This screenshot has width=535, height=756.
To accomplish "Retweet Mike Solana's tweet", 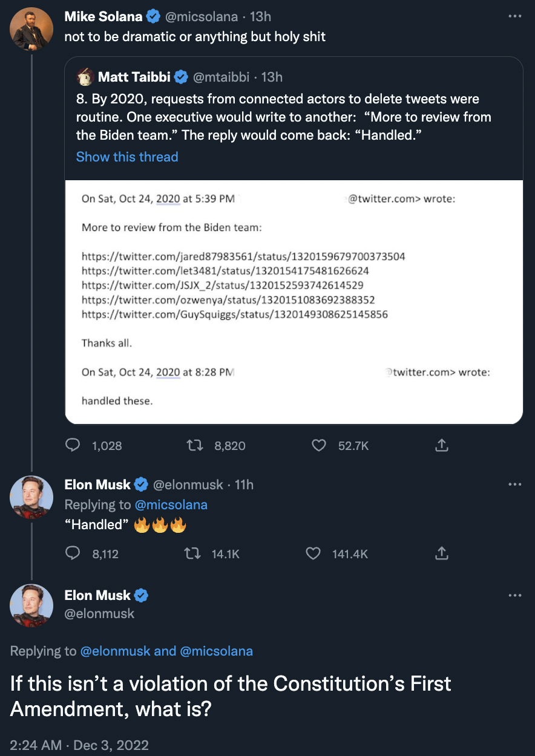I will (x=197, y=446).
